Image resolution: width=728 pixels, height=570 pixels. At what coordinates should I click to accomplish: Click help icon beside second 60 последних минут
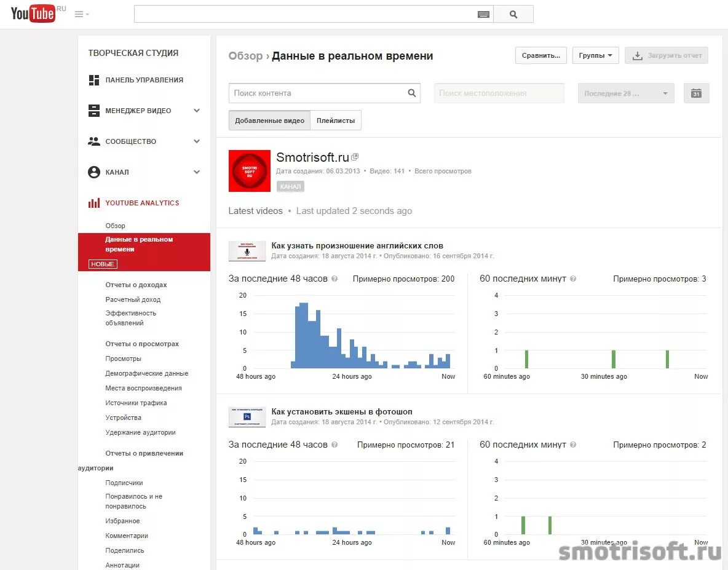573,445
